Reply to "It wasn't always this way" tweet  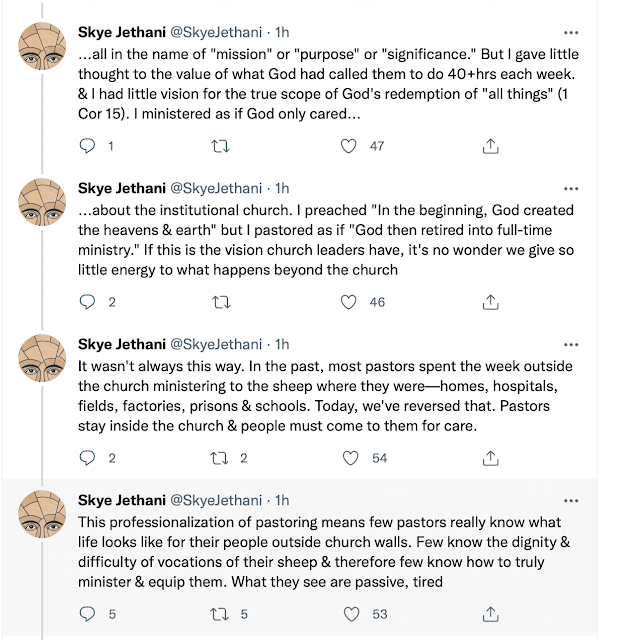[x=87, y=458]
